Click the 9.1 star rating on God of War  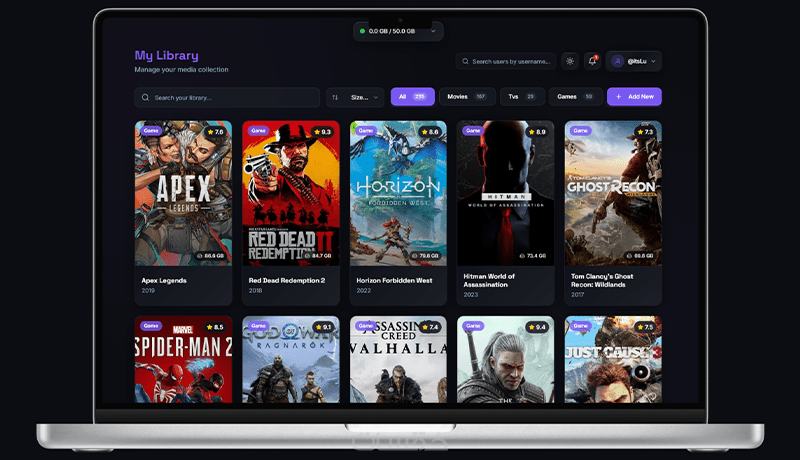322,327
